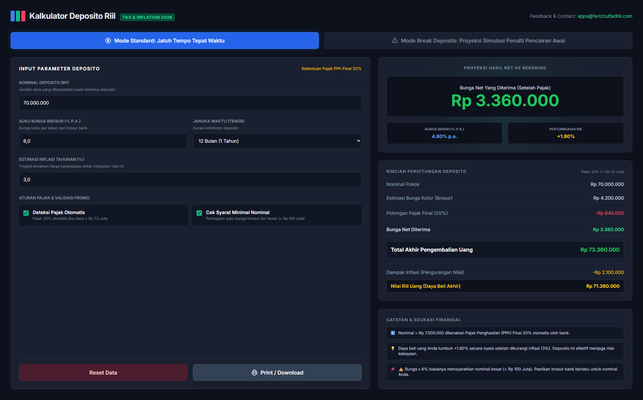This screenshot has width=643, height=400.
Task: Click the Rp 73.360.000 total value
Action: coord(600,250)
